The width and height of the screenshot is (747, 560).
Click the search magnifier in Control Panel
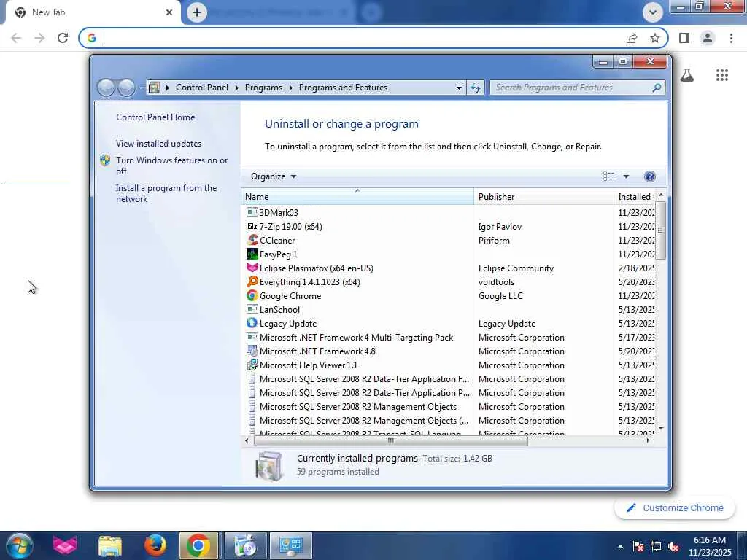pyautogui.click(x=657, y=87)
